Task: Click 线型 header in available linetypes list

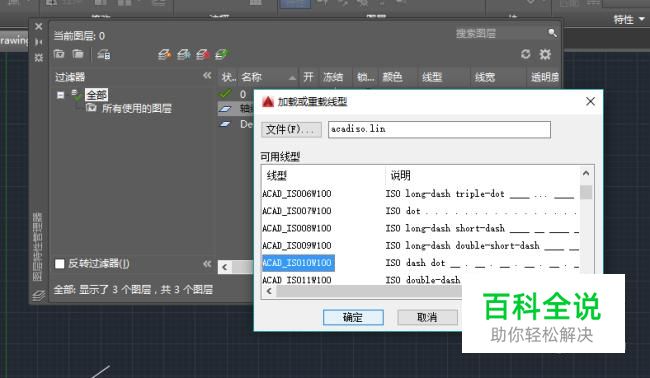Action: [277, 176]
